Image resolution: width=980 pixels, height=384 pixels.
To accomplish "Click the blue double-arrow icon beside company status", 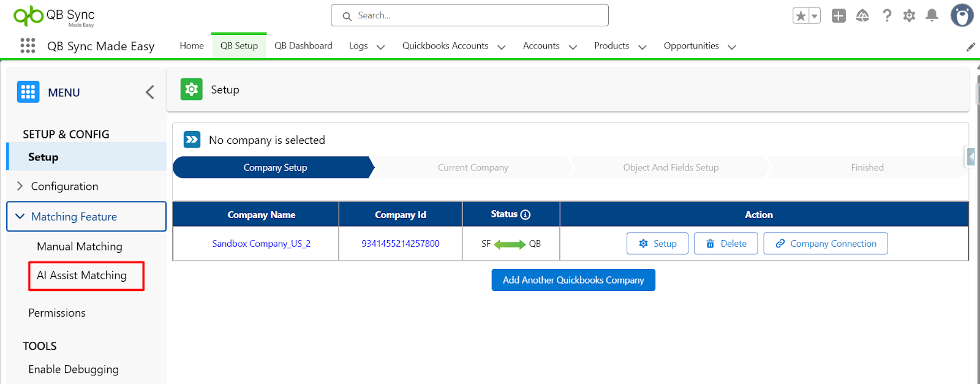I will pos(192,140).
